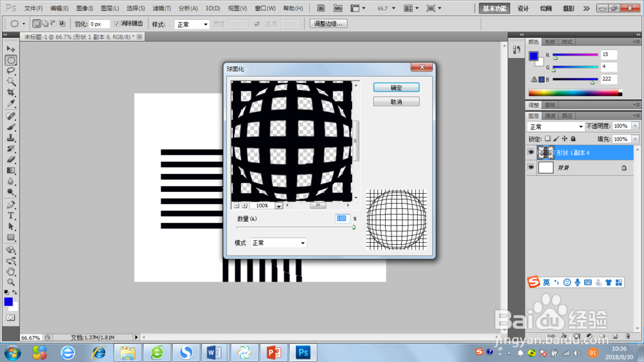Select the Gradient tool
This screenshot has height=362, width=644.
click(x=11, y=170)
